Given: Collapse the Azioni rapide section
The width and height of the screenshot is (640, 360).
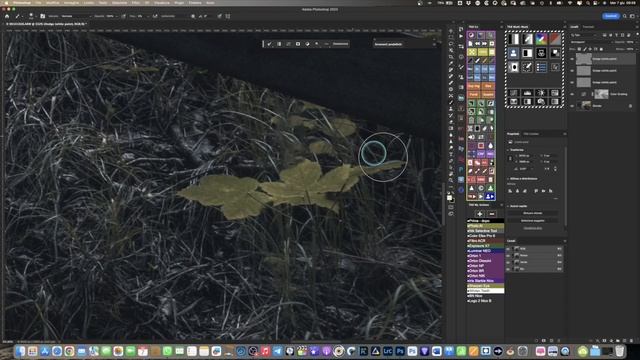Looking at the screenshot, I should pos(508,206).
